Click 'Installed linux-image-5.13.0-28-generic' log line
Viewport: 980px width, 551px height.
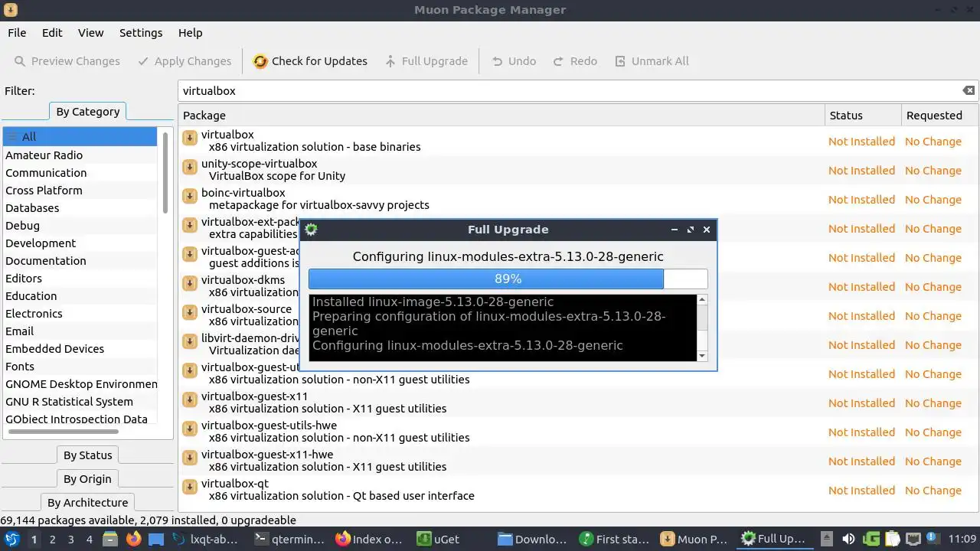pyautogui.click(x=433, y=302)
